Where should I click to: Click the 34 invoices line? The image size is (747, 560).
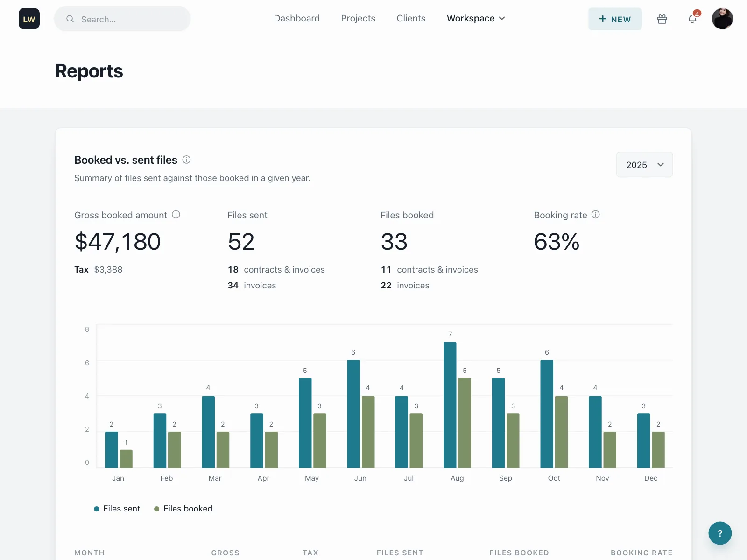pyautogui.click(x=252, y=286)
